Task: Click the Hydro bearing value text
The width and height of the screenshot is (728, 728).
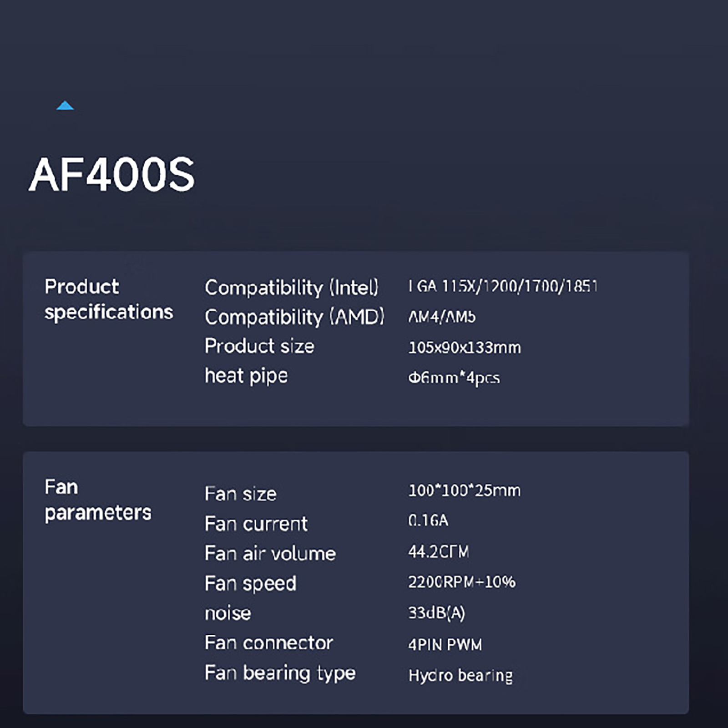Action: point(460,675)
